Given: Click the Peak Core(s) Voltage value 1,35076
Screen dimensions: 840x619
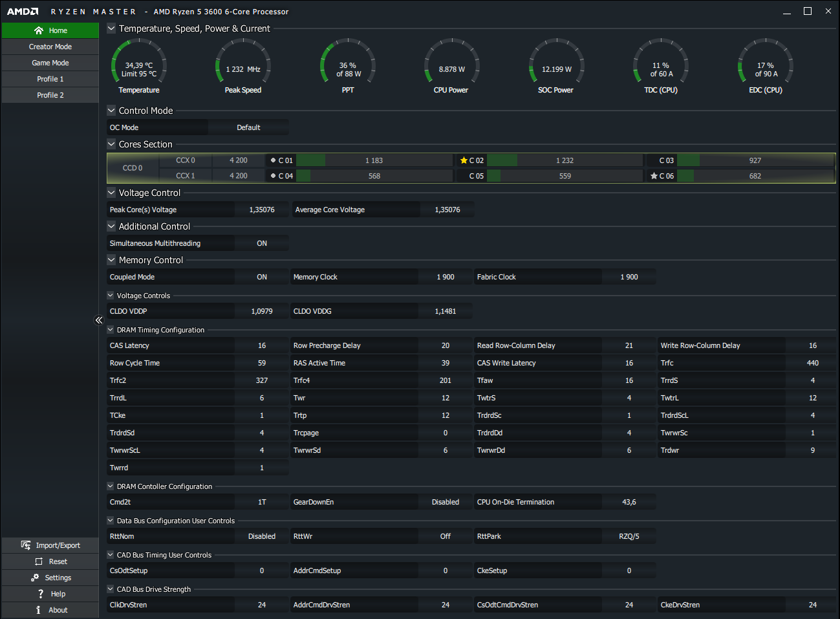Looking at the screenshot, I should (x=262, y=210).
